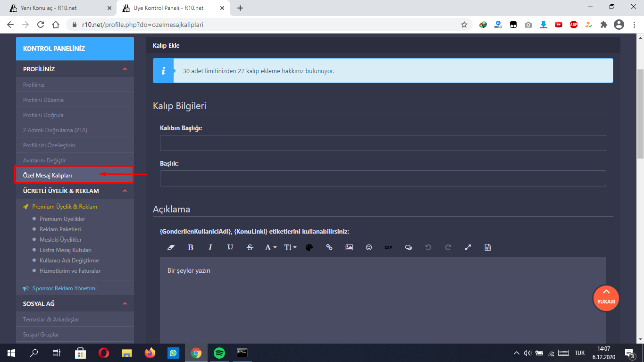This screenshot has width=644, height=362.
Task: Click the redo arrow in editor toolbar
Action: (448, 247)
